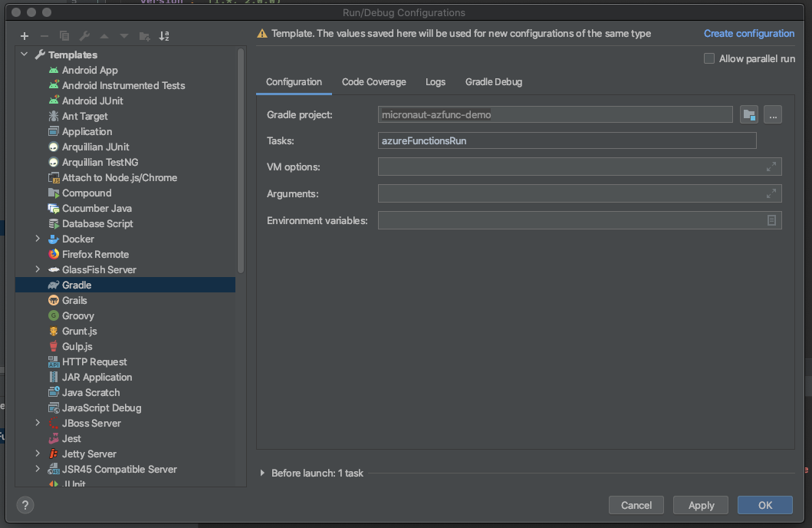Select the Arquillian TestNG template
The height and width of the screenshot is (528, 812).
pos(100,162)
